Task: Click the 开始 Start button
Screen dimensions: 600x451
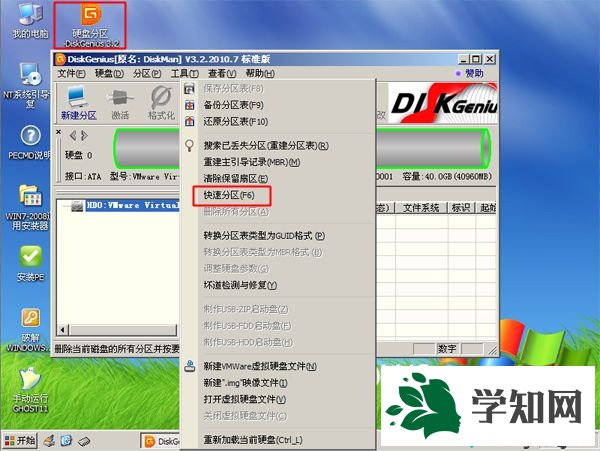Action: tap(20, 441)
